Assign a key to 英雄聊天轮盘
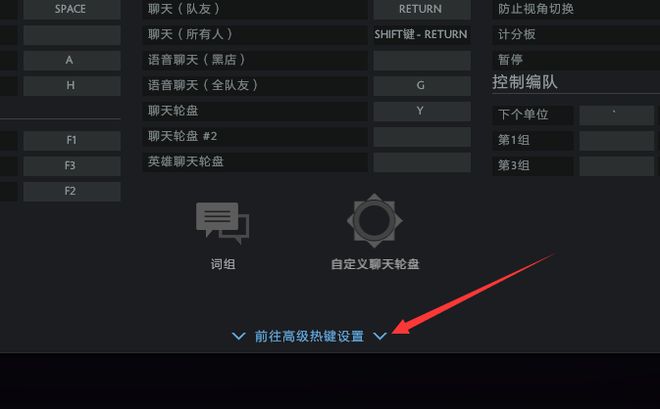Screen dimensions: 660x409 click(x=422, y=162)
